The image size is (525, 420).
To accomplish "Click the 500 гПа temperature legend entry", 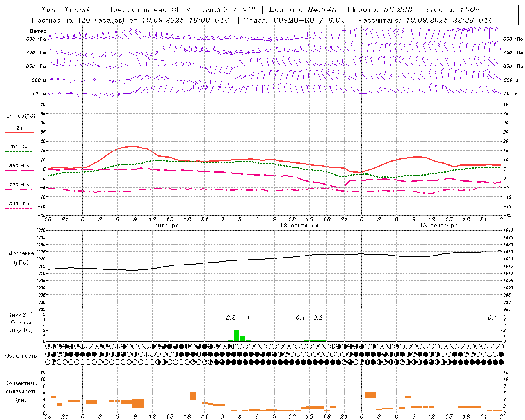I will click(19, 203).
